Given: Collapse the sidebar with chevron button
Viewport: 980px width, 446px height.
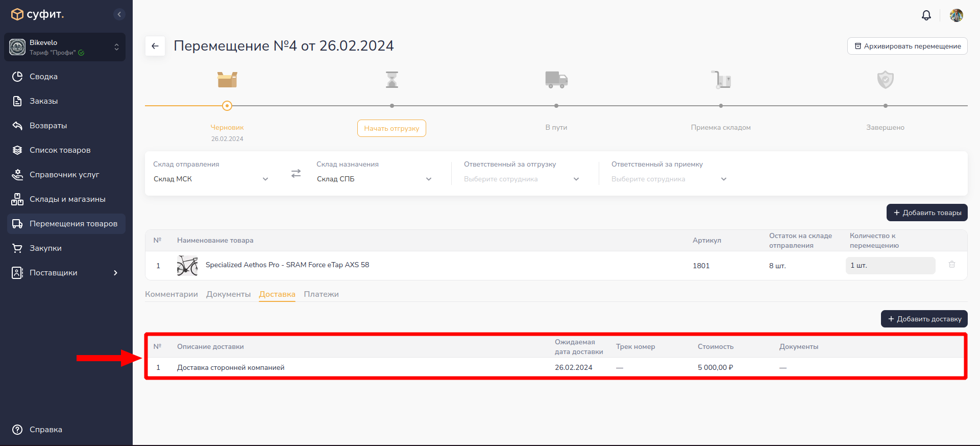Looking at the screenshot, I should pyautogui.click(x=119, y=14).
